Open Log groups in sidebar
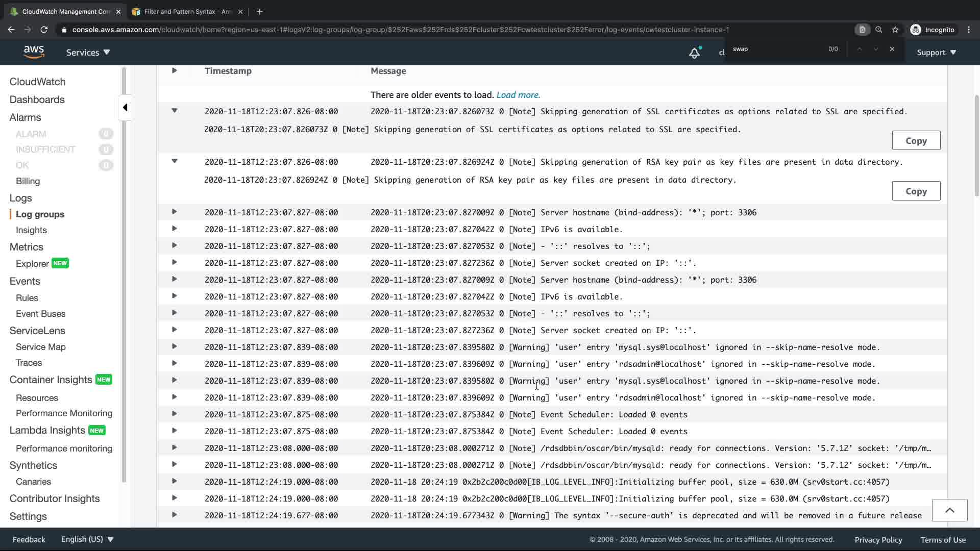Viewport: 980px width, 551px height. click(x=40, y=214)
